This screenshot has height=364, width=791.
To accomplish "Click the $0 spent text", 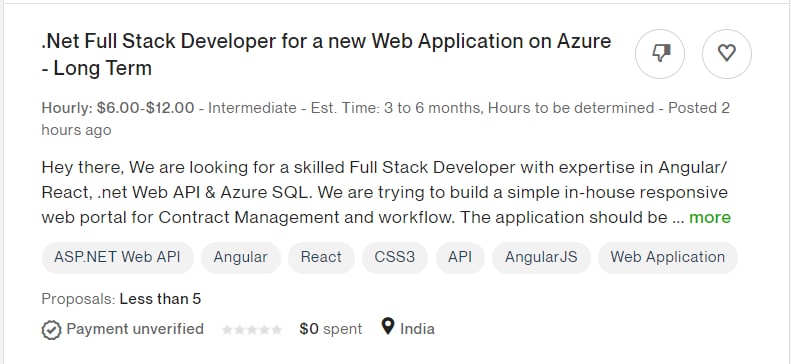I will pos(330,329).
